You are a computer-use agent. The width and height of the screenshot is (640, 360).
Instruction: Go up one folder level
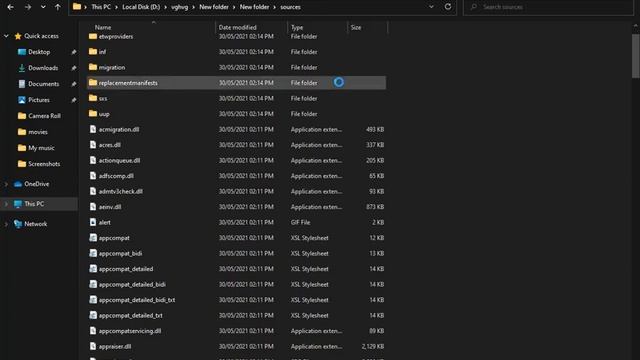[x=58, y=7]
